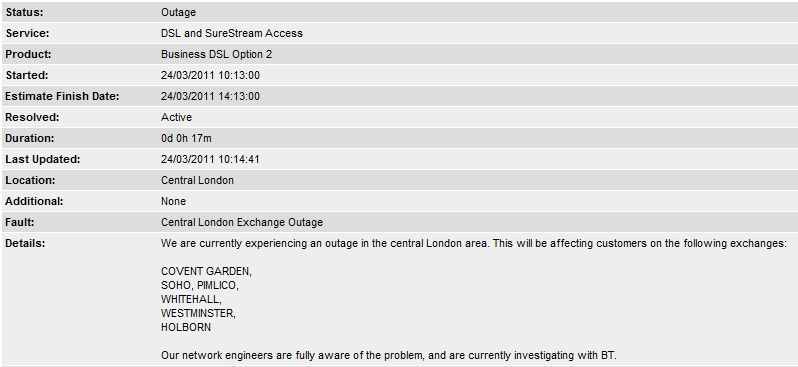The image size is (798, 367).
Task: Click the Estimate Finish Date label
Action: tap(62, 96)
